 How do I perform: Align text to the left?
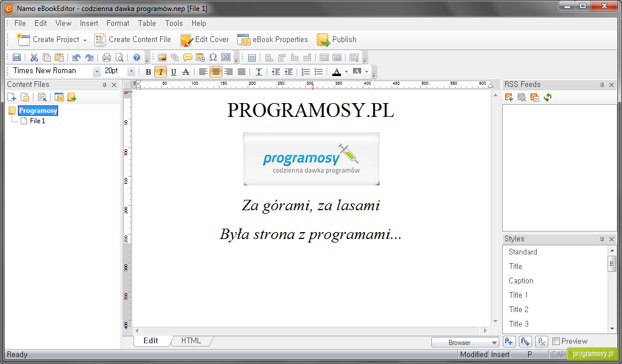[x=203, y=72]
